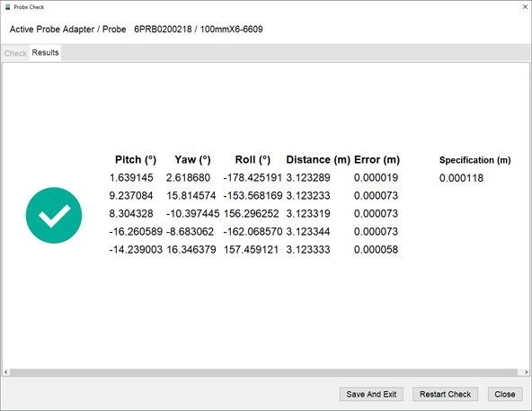
Task: Click the scrollbar left arrow
Action: (x=5, y=372)
